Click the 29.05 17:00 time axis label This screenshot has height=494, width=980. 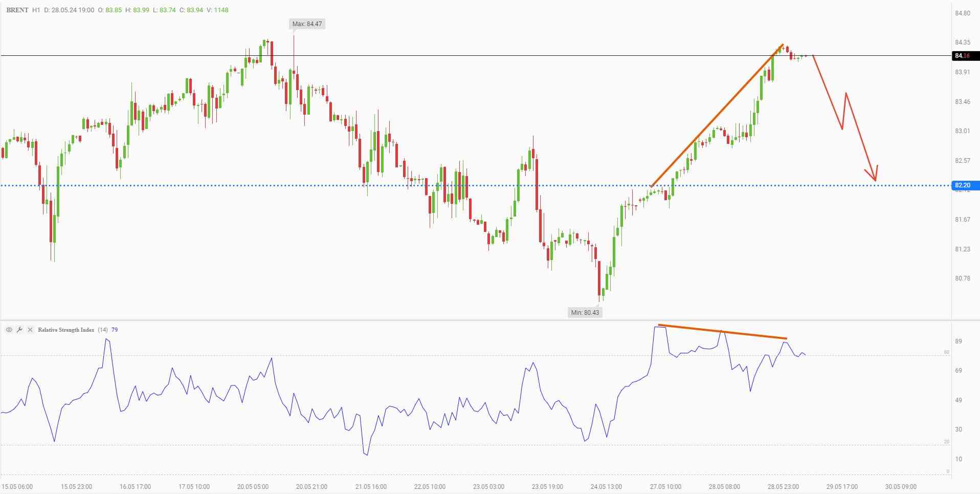842,487
